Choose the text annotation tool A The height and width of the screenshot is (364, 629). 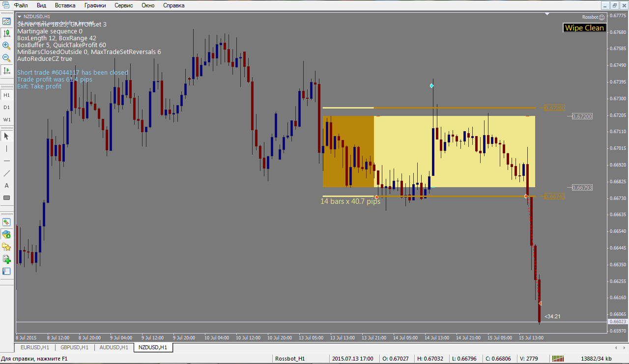[x=6, y=185]
